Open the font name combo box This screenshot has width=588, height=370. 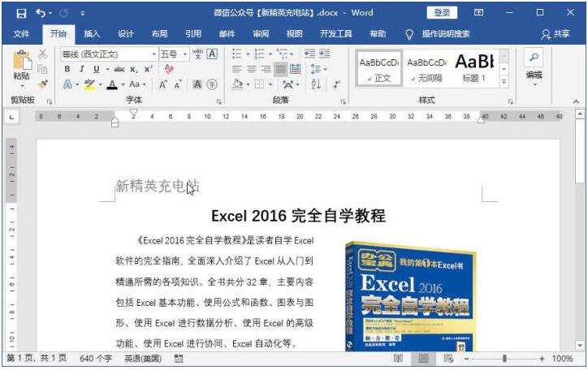(109, 54)
